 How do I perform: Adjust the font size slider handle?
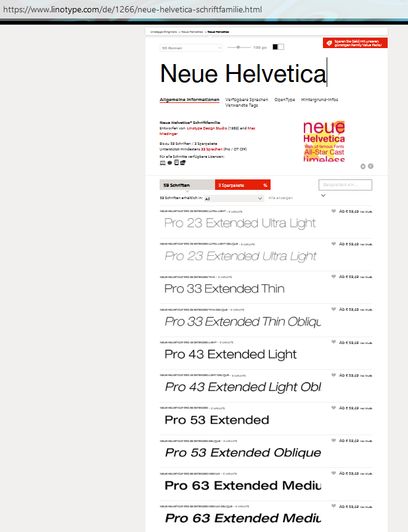pos(239,47)
